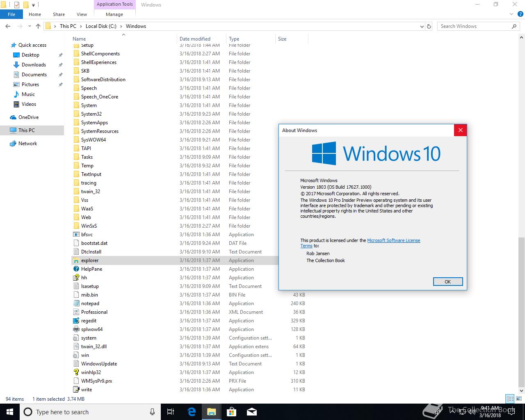Select the WMSysPr9.prx file
Image resolution: width=525 pixels, height=420 pixels.
[x=189, y=381]
